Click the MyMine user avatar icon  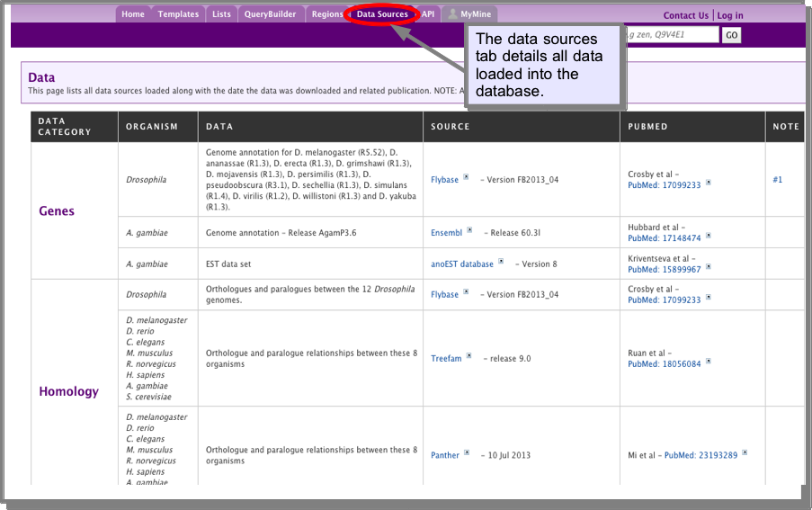452,14
